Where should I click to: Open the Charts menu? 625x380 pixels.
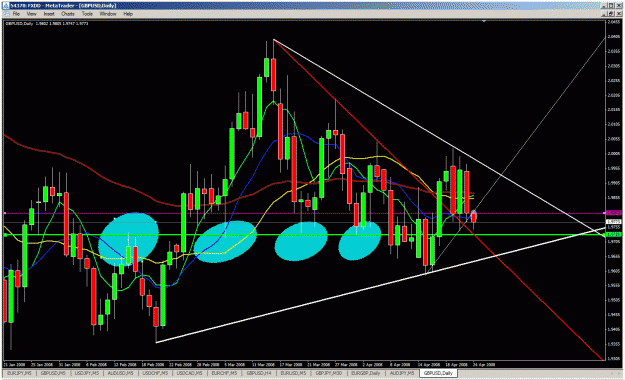click(x=68, y=14)
